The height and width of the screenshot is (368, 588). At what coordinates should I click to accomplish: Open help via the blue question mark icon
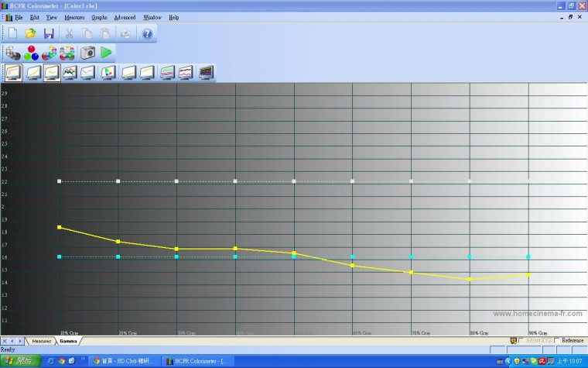[147, 33]
